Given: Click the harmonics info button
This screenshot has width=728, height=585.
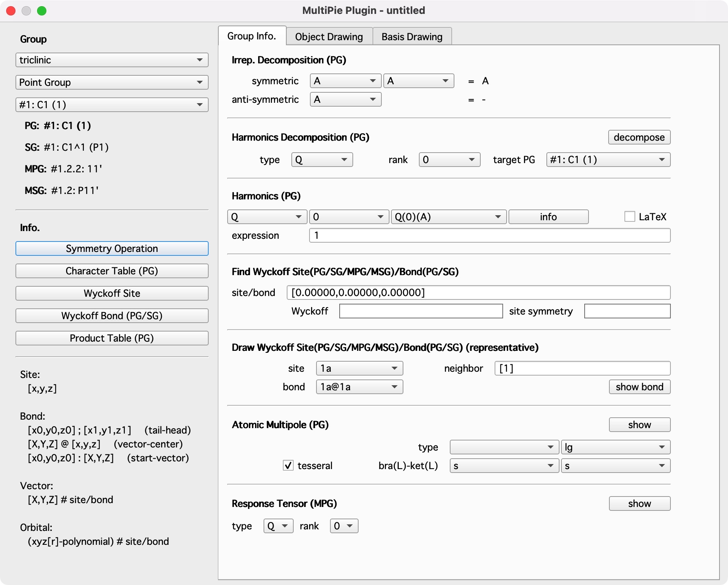Looking at the screenshot, I should 548,217.
